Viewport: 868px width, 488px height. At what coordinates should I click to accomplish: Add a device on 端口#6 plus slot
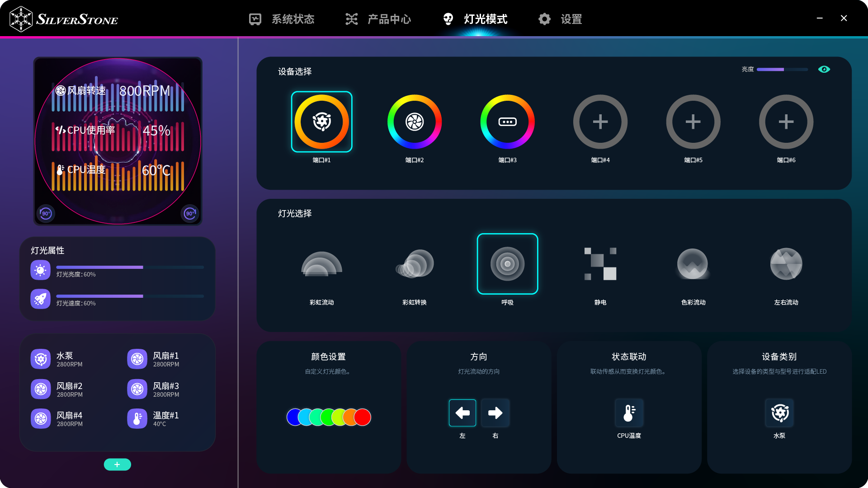pos(786,122)
